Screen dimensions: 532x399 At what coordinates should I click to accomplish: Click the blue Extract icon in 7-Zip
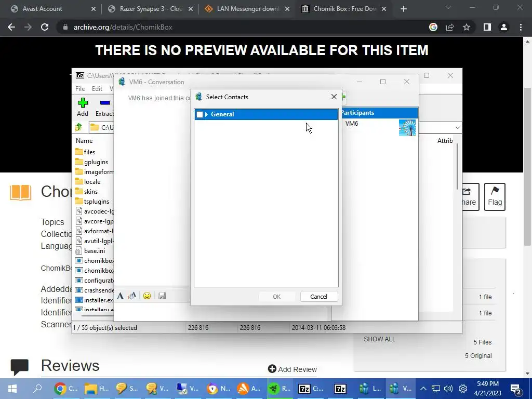(105, 103)
